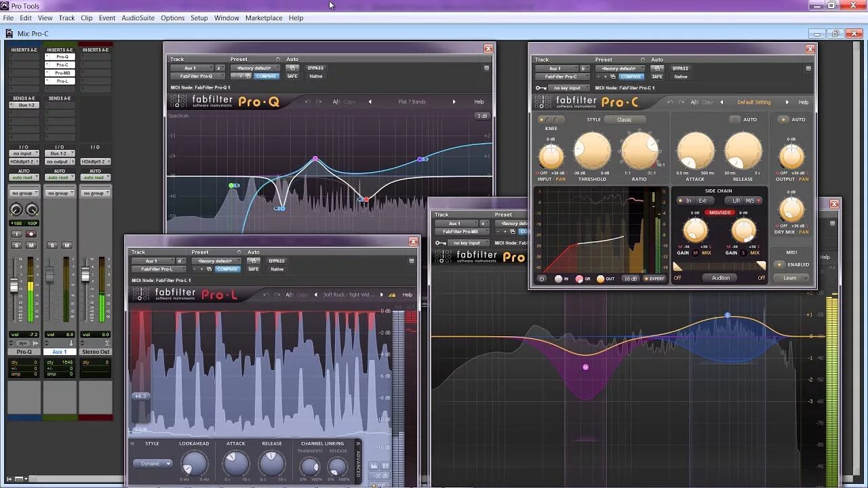This screenshot has height=488, width=868.
Task: Click the purple band point in Pro-Q
Action: click(315, 159)
